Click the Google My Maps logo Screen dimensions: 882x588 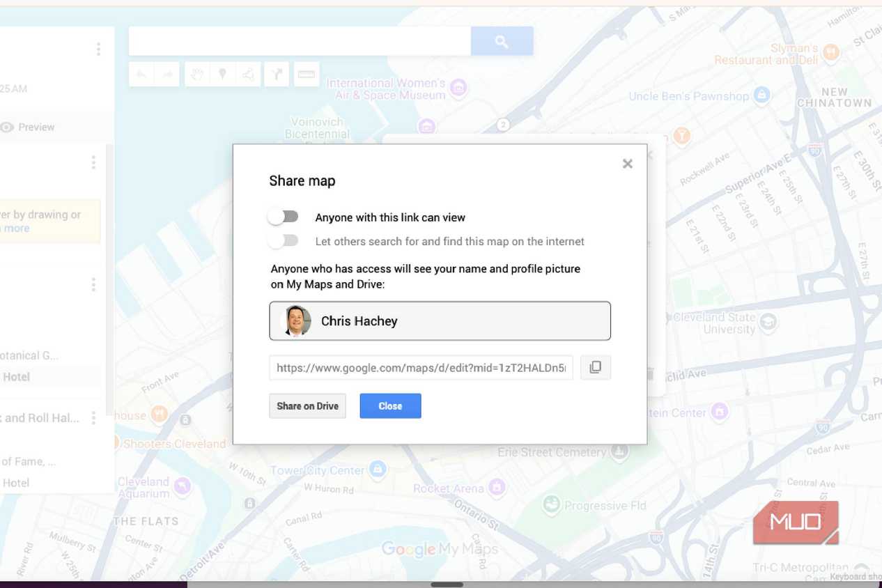440,549
